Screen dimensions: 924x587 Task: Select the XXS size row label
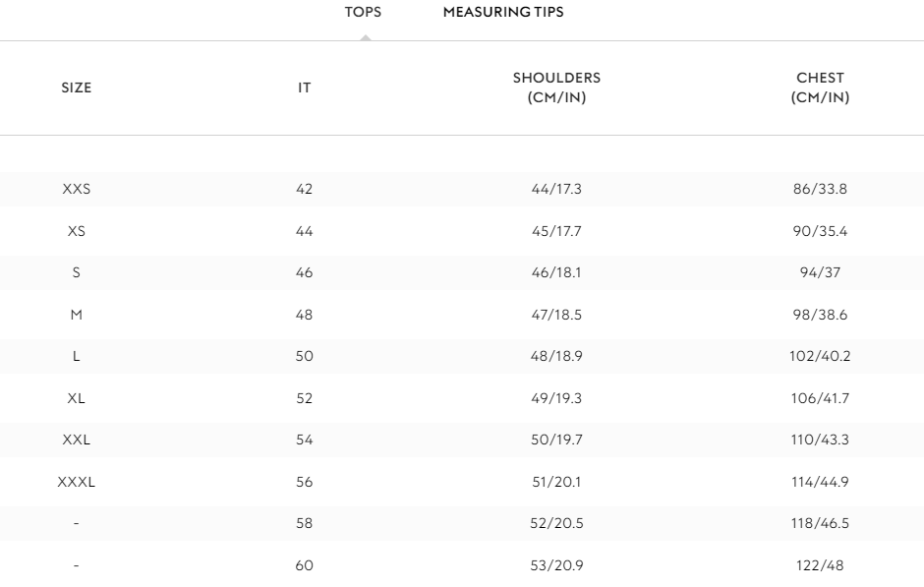[76, 189]
